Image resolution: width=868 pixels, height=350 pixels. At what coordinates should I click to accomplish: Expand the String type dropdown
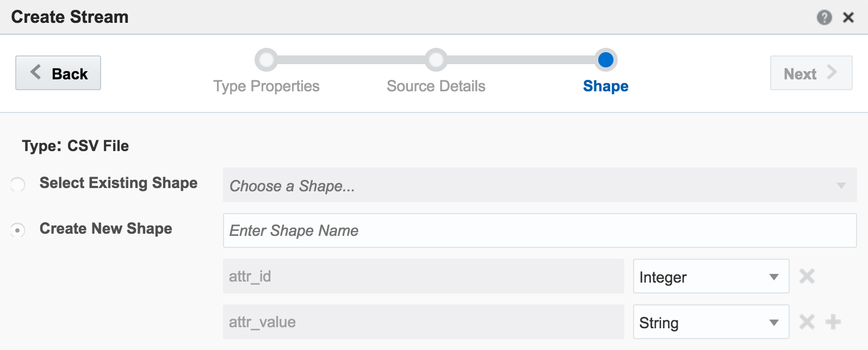[x=710, y=322]
